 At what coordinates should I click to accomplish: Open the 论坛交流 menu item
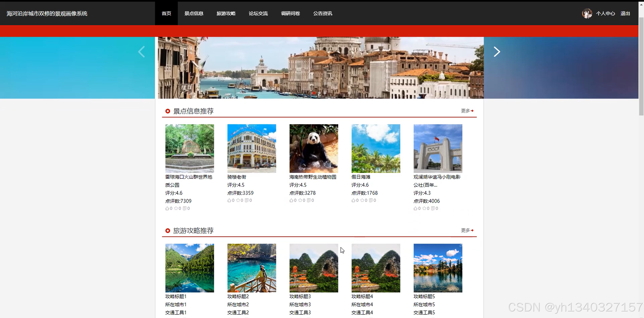pos(258,13)
